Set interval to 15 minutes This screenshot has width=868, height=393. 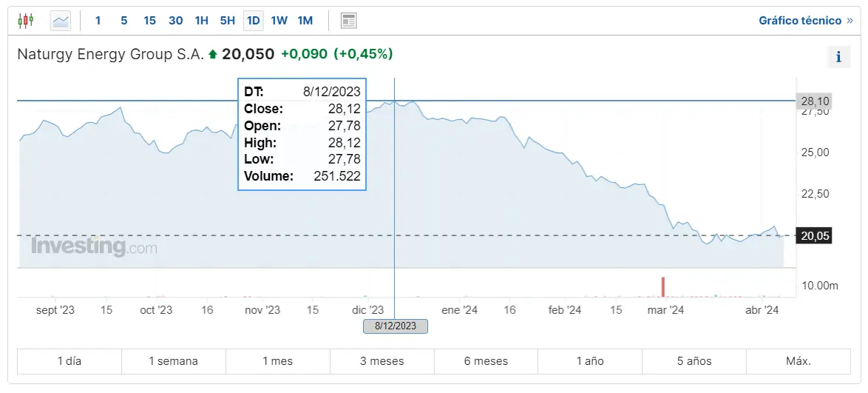[x=149, y=21]
